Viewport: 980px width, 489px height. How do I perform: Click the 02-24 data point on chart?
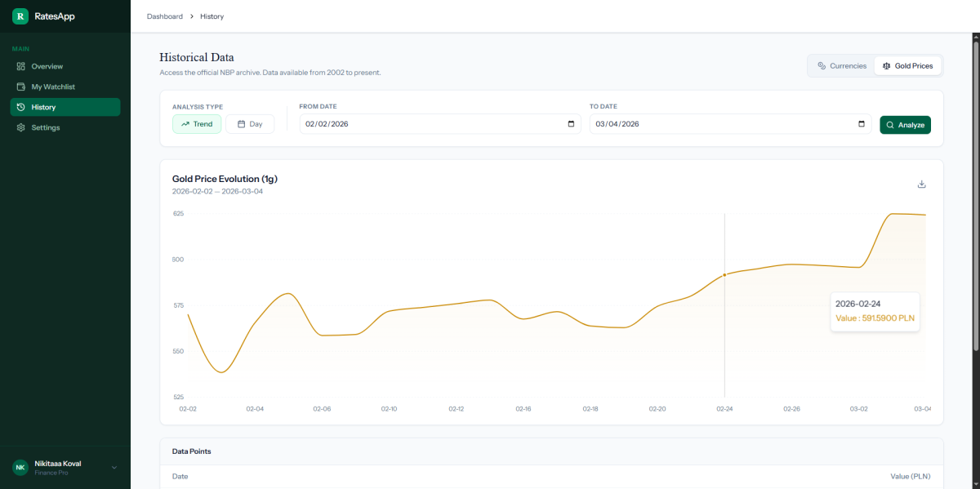[x=724, y=275]
